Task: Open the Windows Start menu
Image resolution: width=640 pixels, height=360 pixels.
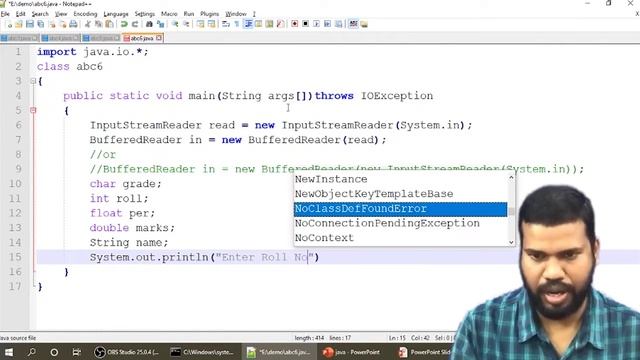Action: tap(8, 352)
